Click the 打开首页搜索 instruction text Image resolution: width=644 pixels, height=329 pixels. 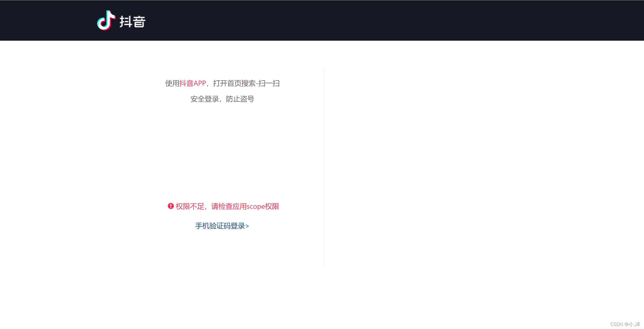pyautogui.click(x=234, y=83)
